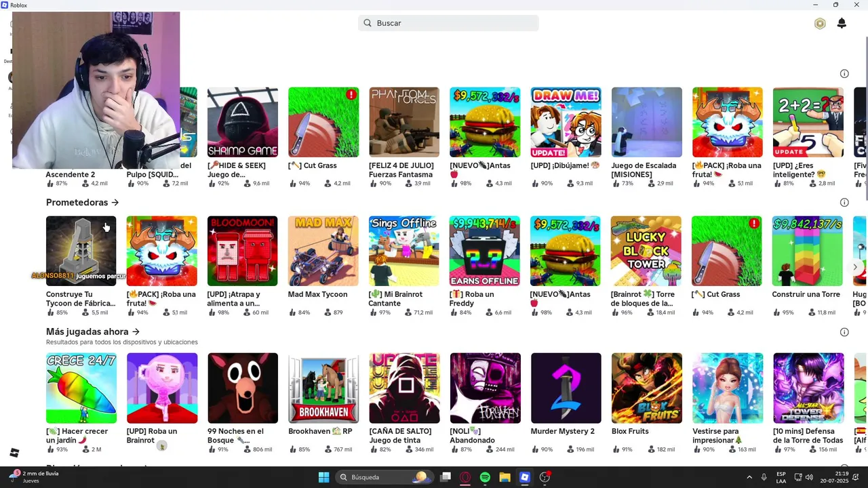Open Task View on the taskbar
This screenshot has width=868, height=488.
446,477
